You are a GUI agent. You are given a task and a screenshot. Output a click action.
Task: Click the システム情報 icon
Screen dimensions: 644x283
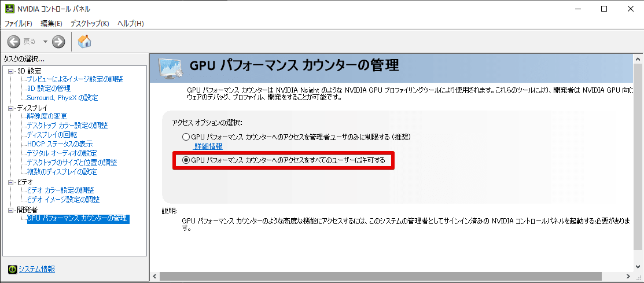[13, 270]
